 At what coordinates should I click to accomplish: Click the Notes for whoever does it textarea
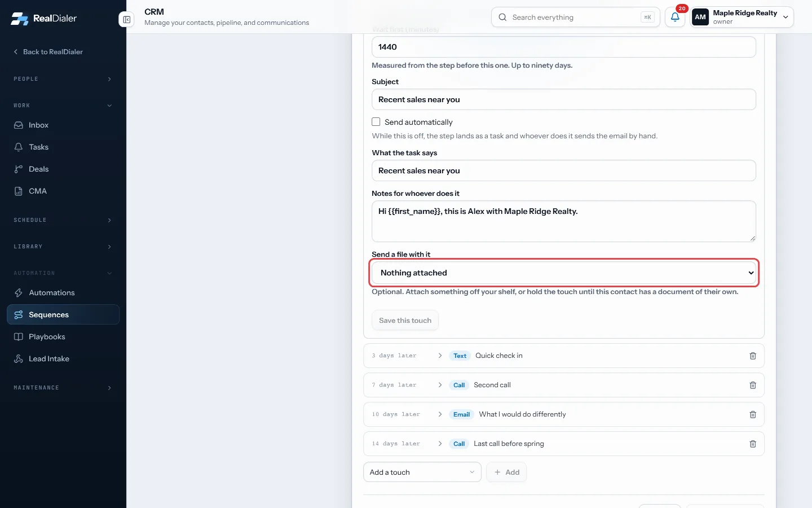coord(564,221)
